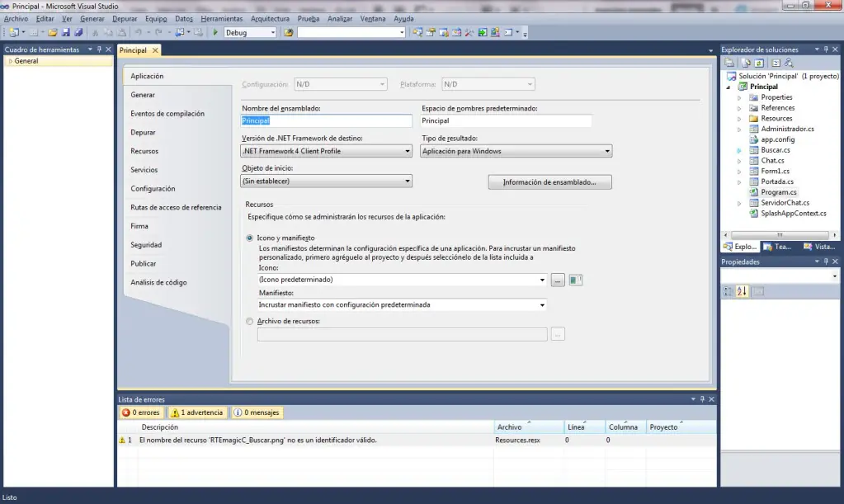This screenshot has width=844, height=504.
Task: Click the icon preview button beside Icono browse
Action: (575, 280)
